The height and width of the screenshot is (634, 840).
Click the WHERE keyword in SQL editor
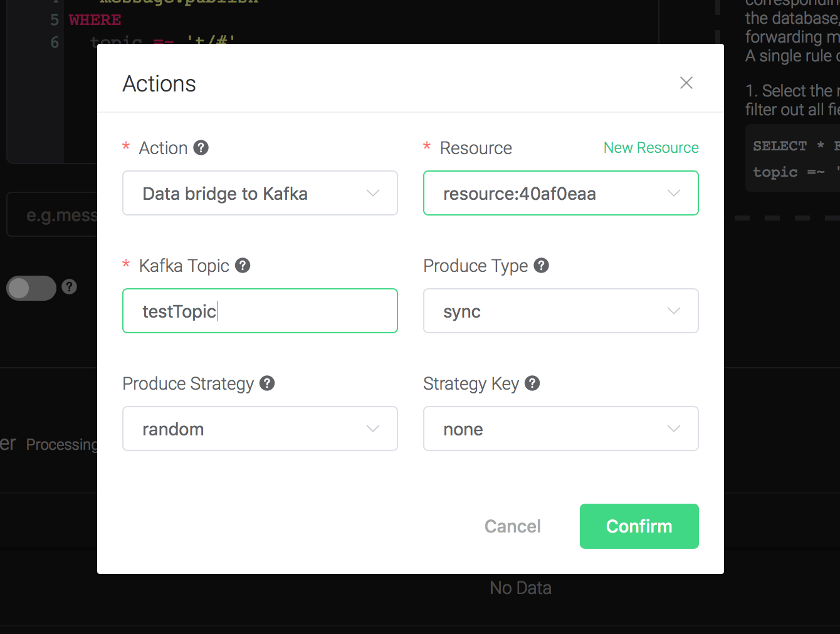point(95,20)
